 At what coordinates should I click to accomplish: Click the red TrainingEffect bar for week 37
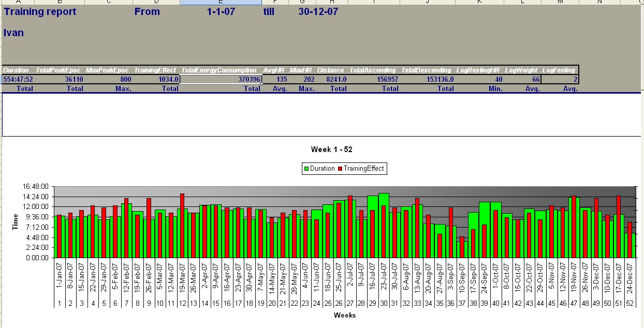click(x=462, y=247)
